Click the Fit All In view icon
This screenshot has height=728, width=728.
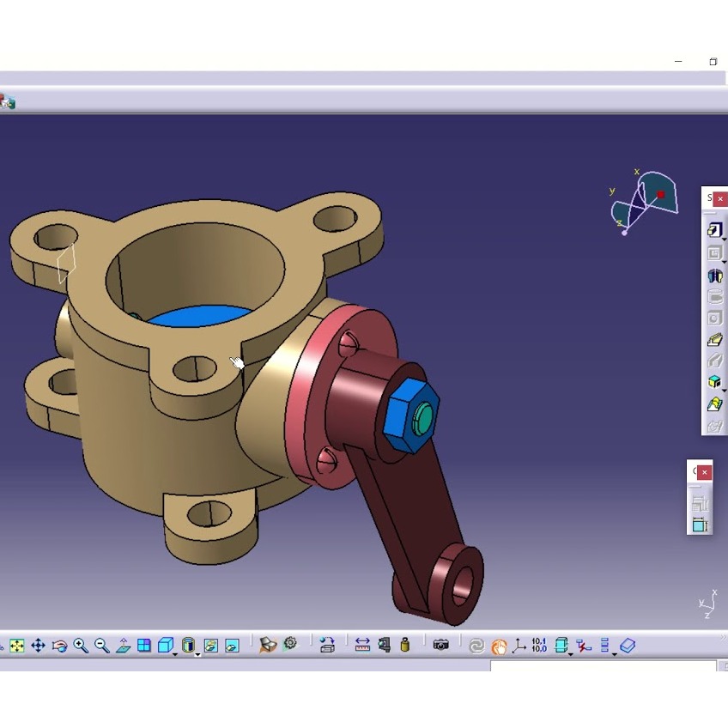17,646
